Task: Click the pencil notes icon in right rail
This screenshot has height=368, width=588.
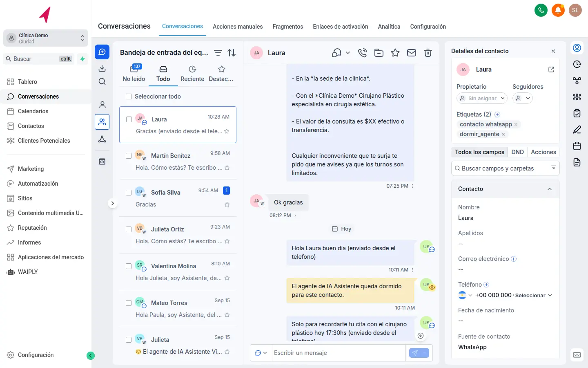Action: tap(577, 130)
